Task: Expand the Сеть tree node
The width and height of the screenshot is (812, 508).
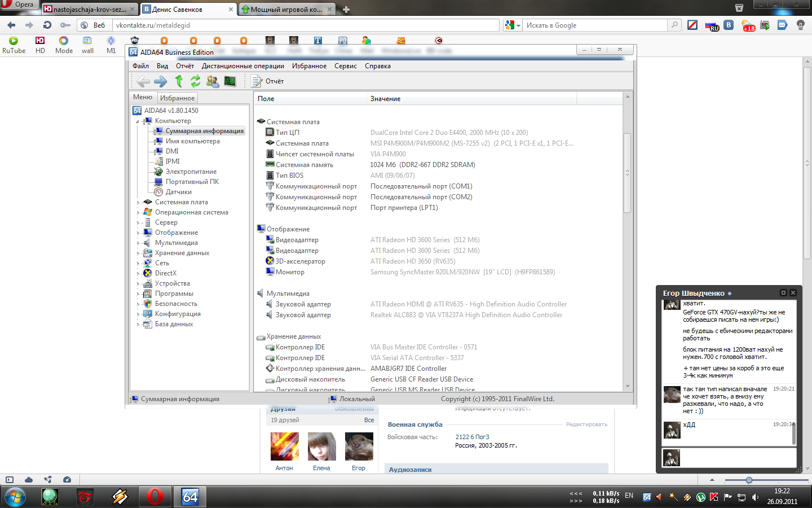Action: 137,264
